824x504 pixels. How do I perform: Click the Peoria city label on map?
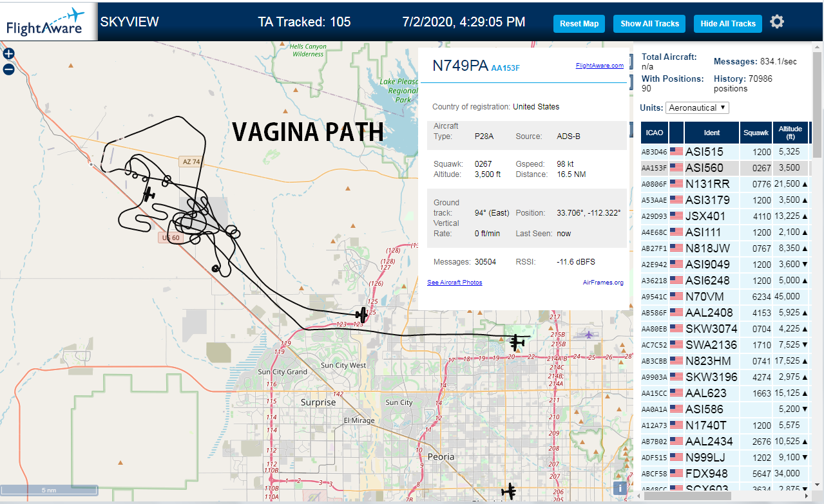[x=441, y=457]
